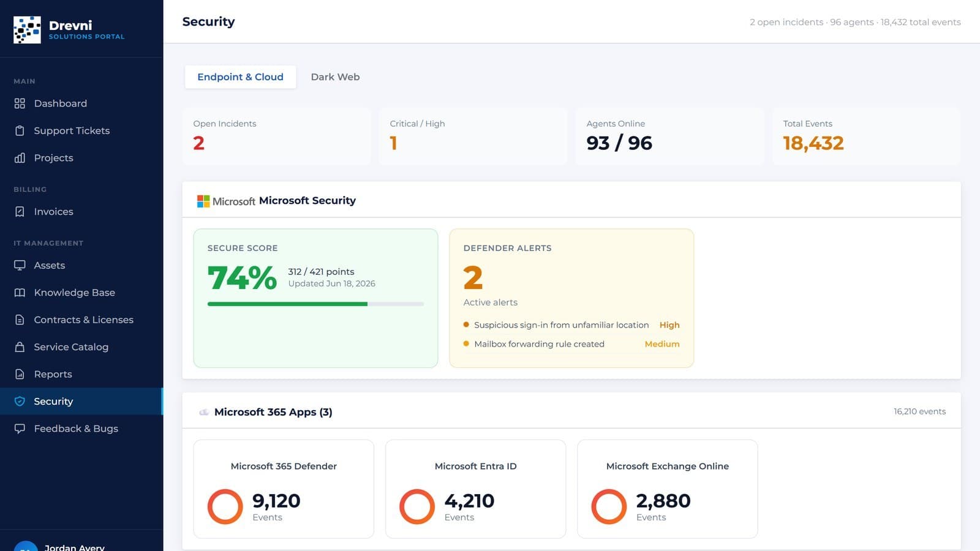Click the 4,210 events value
Image resolution: width=980 pixels, height=551 pixels.
coord(469,501)
